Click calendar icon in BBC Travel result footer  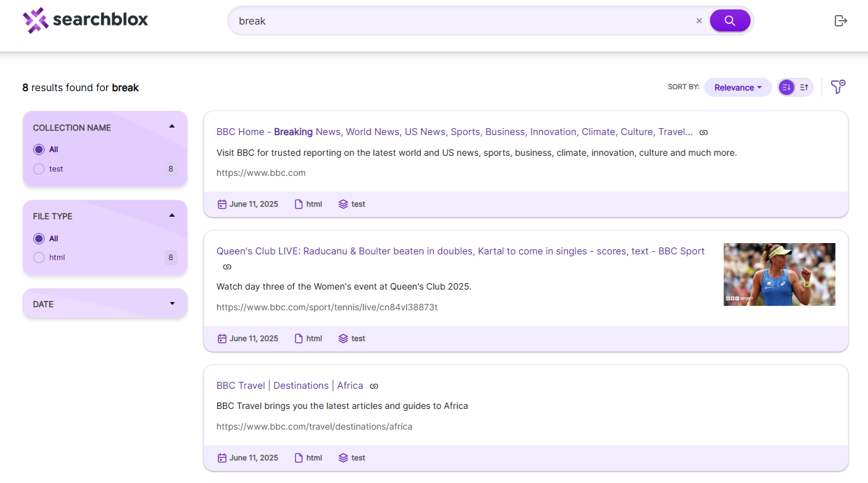(222, 458)
